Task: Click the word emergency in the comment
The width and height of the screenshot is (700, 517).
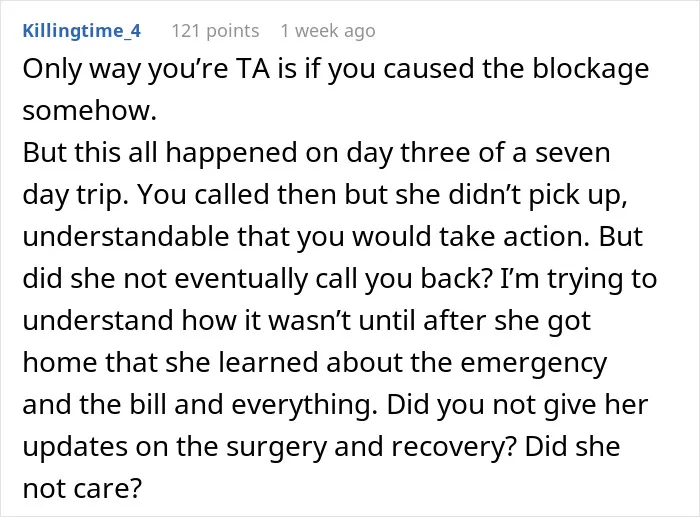Action: (533, 363)
